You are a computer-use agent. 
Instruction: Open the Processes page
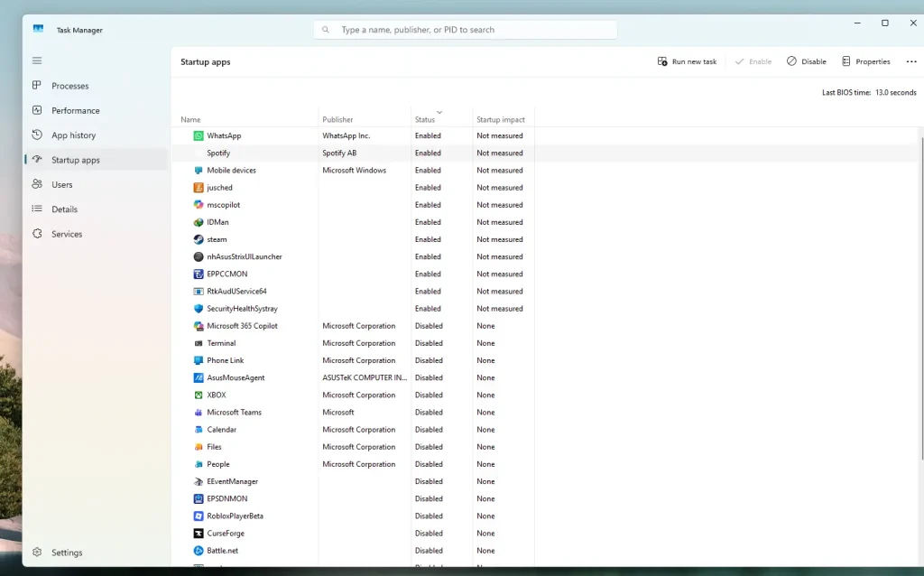pos(97,86)
